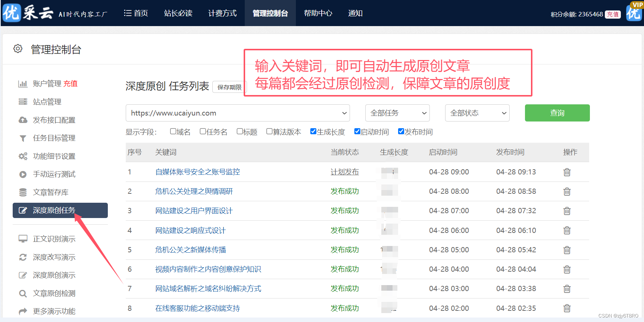Open the 全部任务 dropdown
The height and width of the screenshot is (322, 644).
point(397,113)
